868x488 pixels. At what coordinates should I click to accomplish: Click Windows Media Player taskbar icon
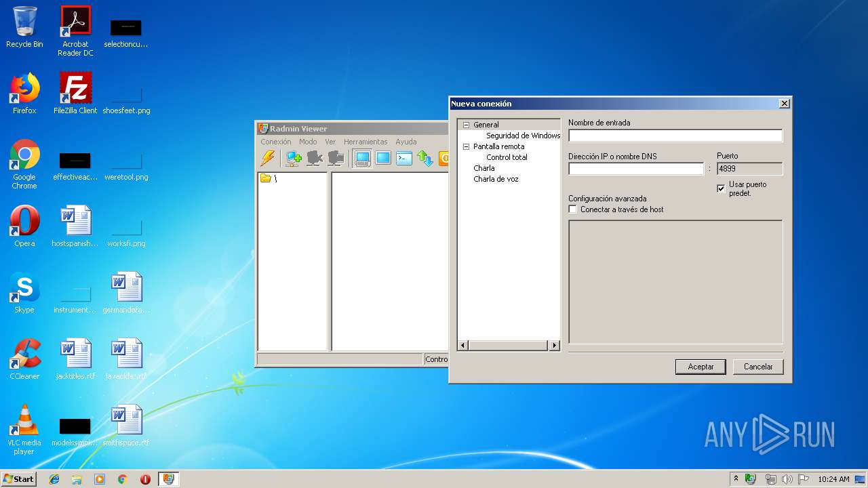point(100,479)
